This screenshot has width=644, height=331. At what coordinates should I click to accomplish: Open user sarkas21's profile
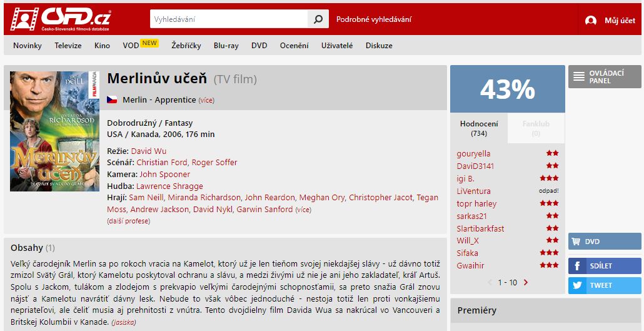[473, 216]
